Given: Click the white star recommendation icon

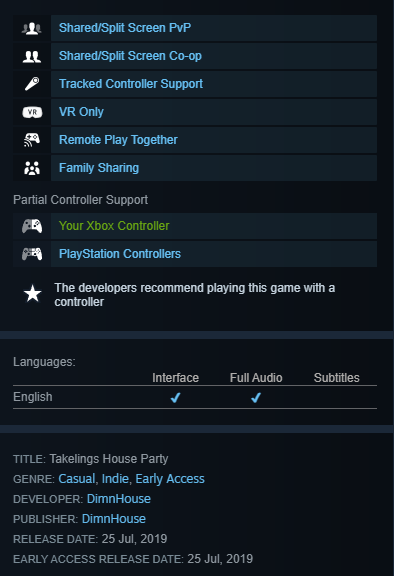Looking at the screenshot, I should tap(32, 294).
